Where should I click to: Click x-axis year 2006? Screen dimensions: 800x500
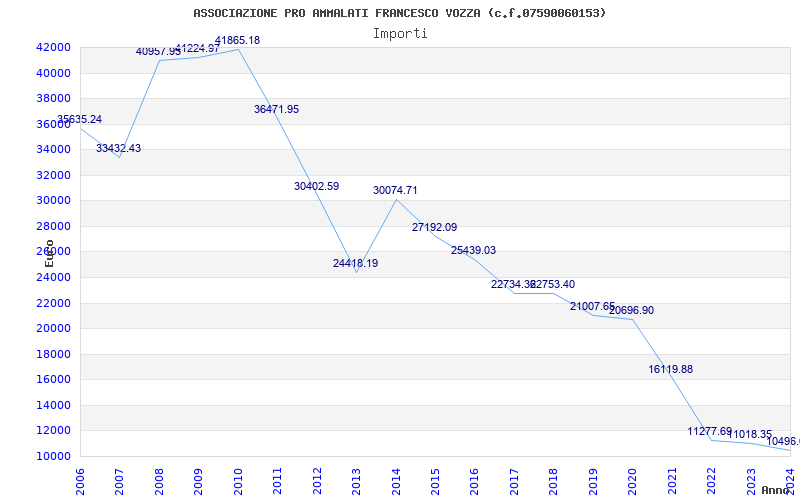(80, 482)
